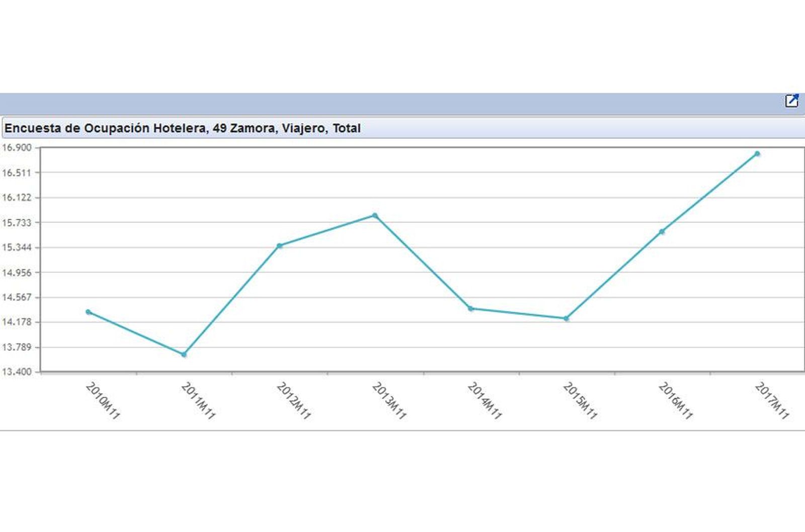805x532 pixels.
Task: Open chart in new window icon
Action: 791,101
